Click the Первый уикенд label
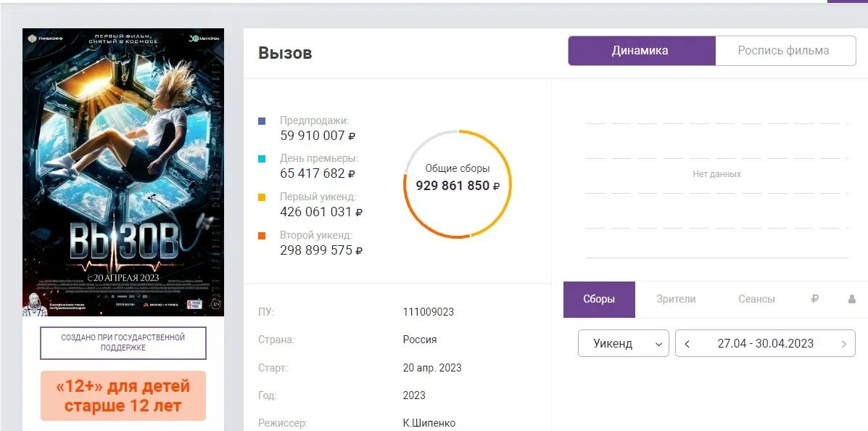 point(318,197)
